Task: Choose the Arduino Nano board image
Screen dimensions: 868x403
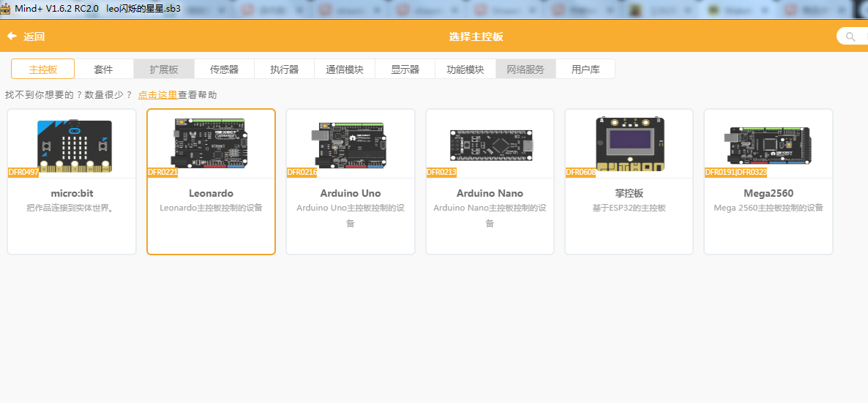Action: tap(492, 146)
